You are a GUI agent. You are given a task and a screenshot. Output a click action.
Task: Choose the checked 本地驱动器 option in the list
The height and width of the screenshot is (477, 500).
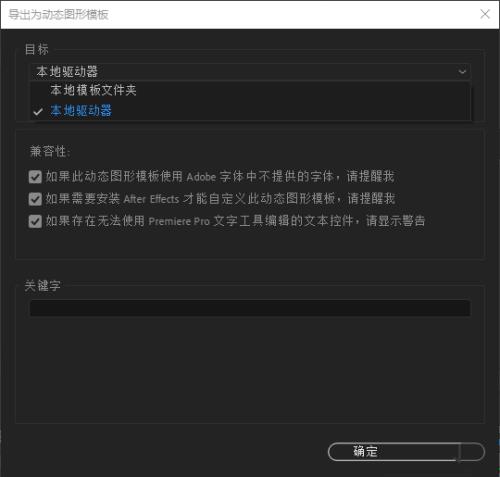pyautogui.click(x=251, y=111)
